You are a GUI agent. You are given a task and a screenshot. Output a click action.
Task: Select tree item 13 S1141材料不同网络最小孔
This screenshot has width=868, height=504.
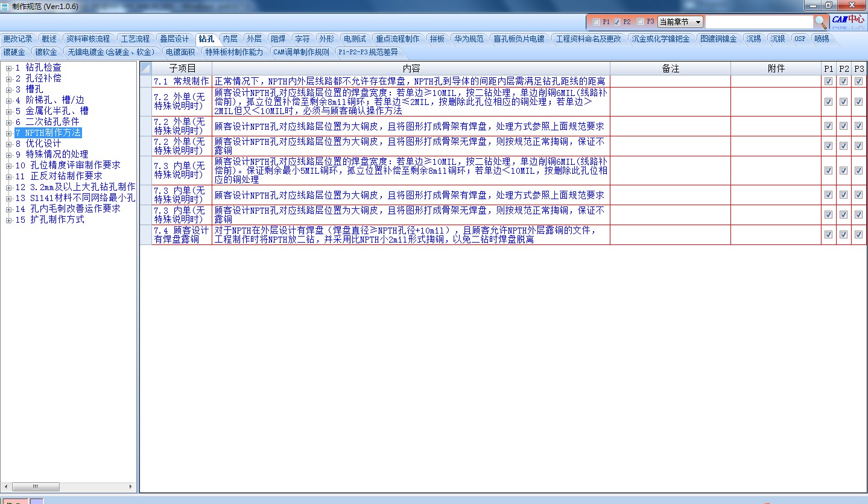coord(75,198)
